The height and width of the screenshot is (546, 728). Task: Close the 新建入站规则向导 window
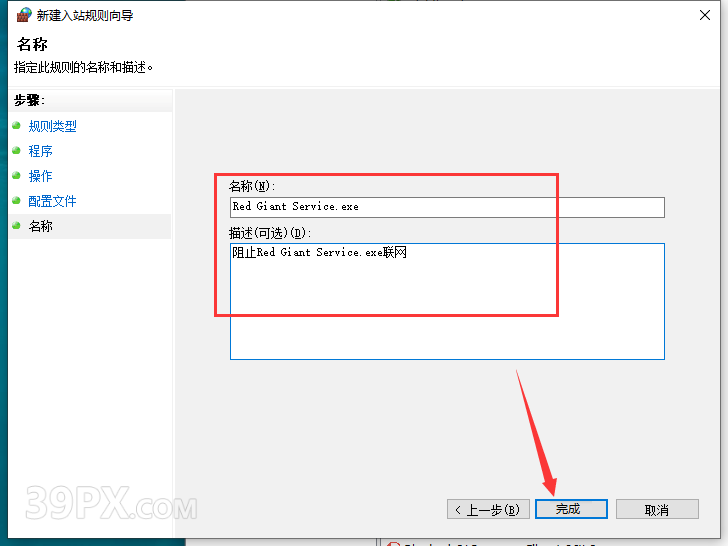pyautogui.click(x=704, y=15)
